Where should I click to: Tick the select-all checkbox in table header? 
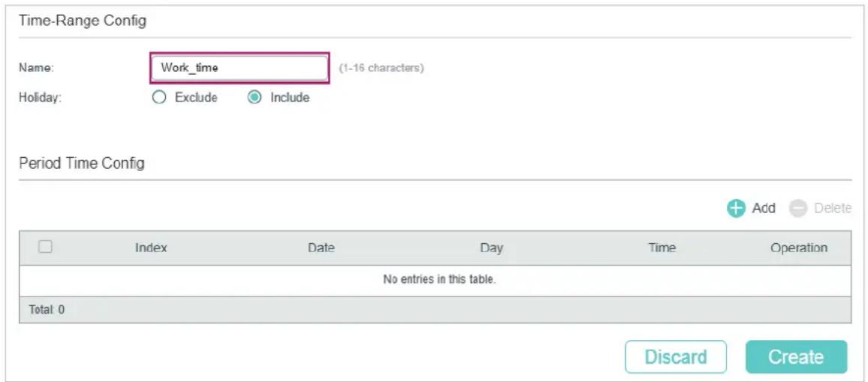[45, 247]
